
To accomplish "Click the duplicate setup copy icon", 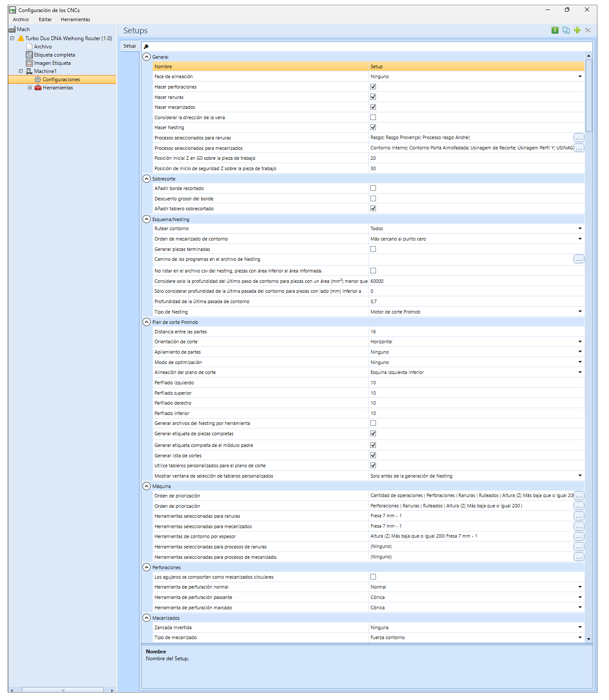I will (x=566, y=30).
